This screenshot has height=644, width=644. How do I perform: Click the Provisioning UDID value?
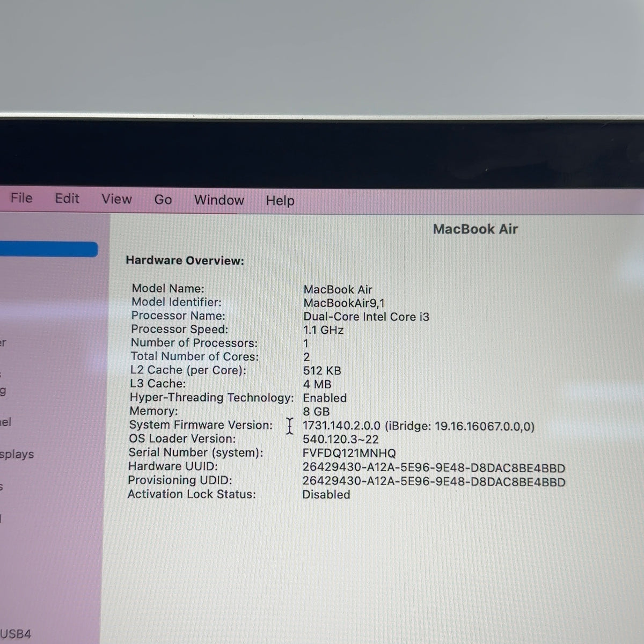[434, 482]
